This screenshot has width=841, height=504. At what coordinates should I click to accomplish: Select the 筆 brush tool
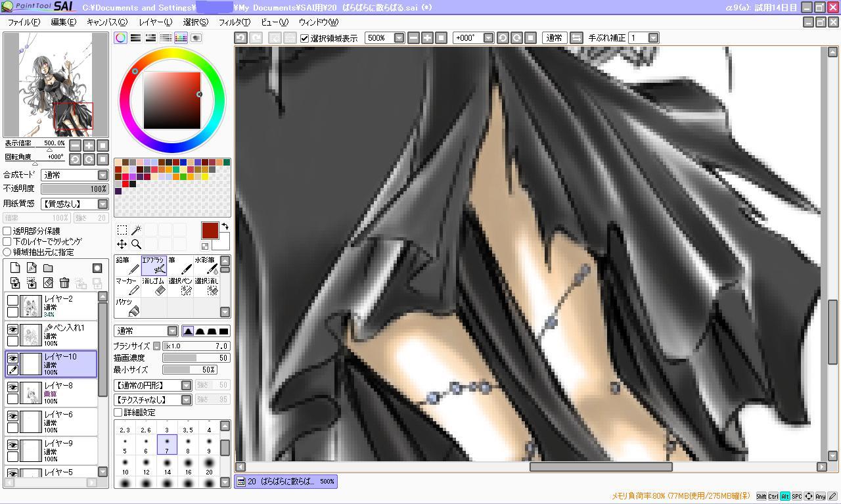[180, 265]
